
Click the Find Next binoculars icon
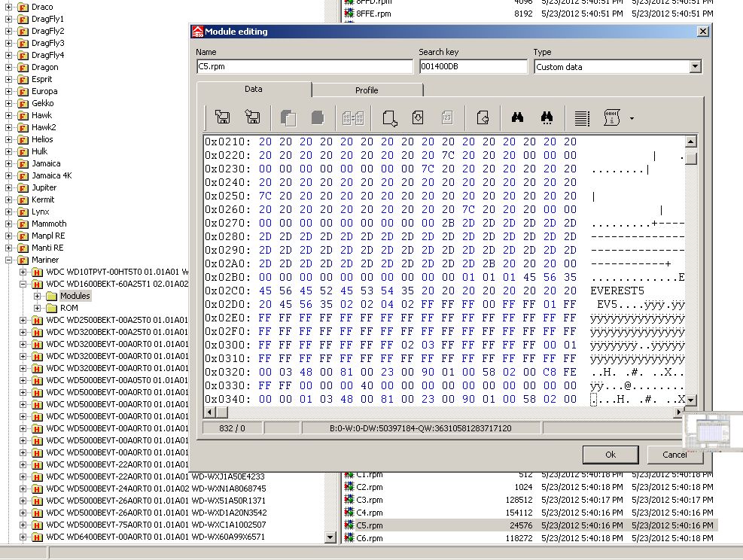point(547,117)
